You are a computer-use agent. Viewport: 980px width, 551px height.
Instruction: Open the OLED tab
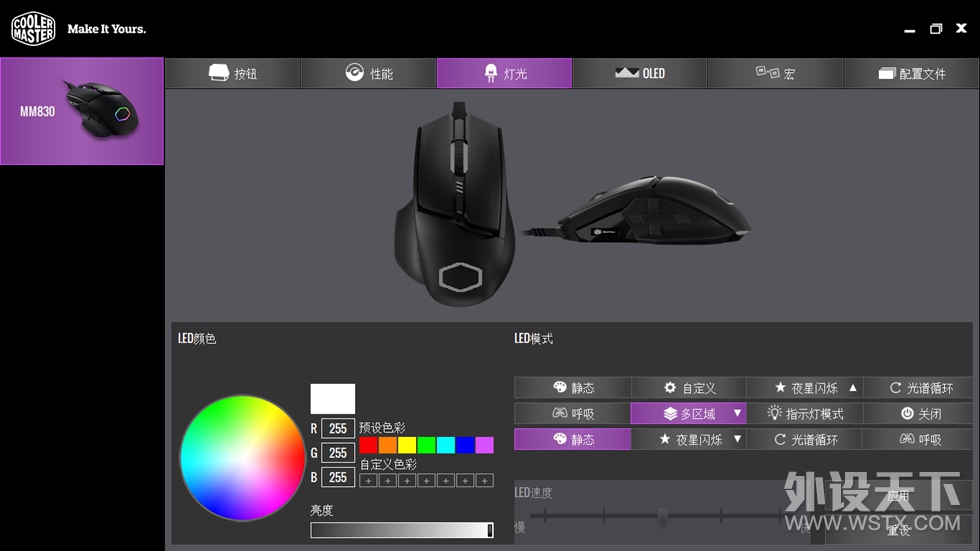[x=640, y=74]
